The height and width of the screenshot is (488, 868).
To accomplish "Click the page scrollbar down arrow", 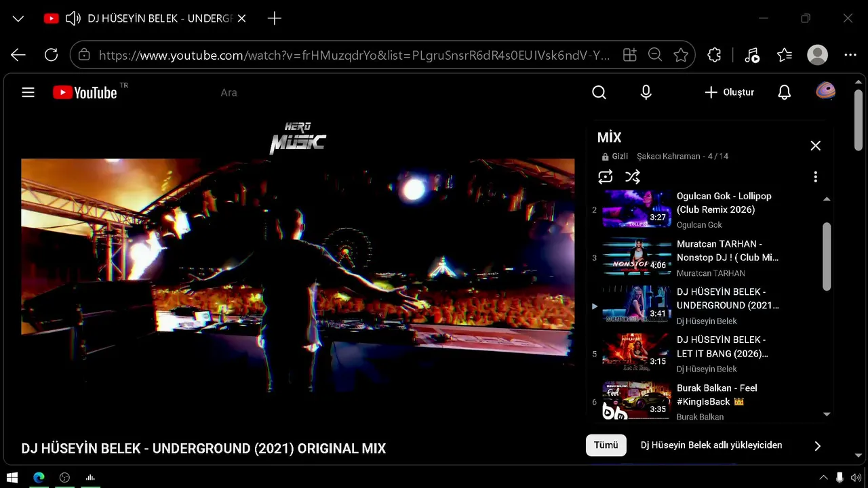I will pos(859,455).
